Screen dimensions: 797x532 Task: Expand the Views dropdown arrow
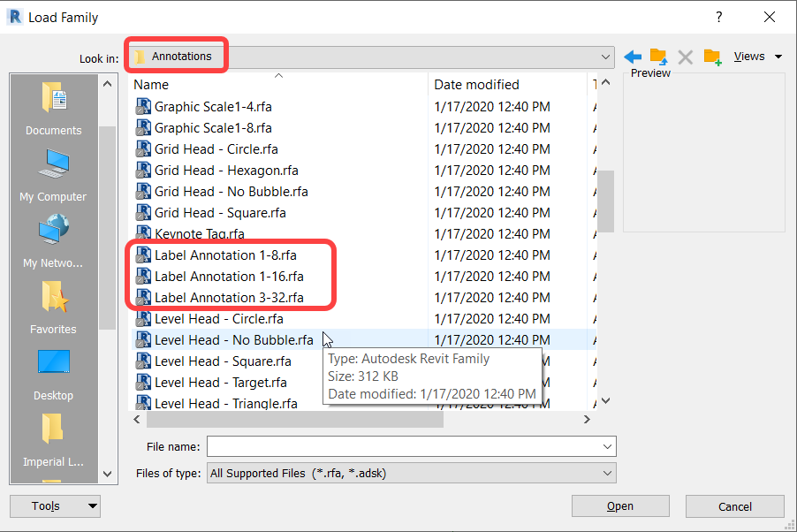point(778,55)
